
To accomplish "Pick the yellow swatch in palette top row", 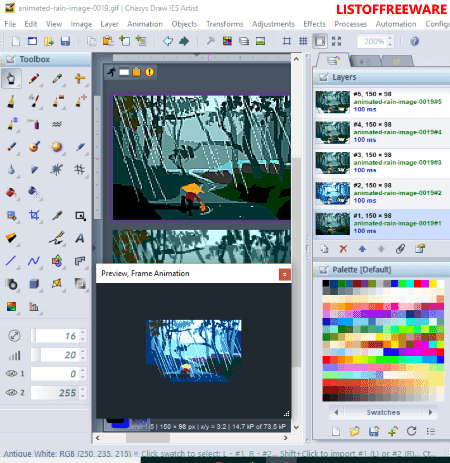I will (x=433, y=283).
